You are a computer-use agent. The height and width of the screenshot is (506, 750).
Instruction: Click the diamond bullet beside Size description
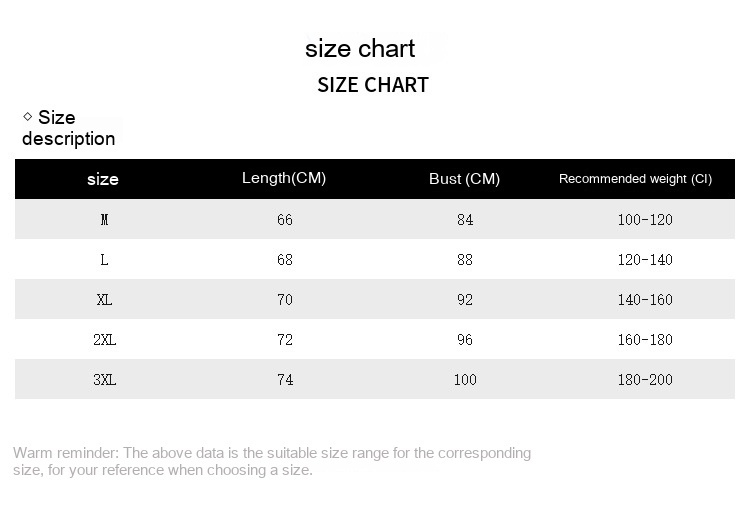coord(27,117)
